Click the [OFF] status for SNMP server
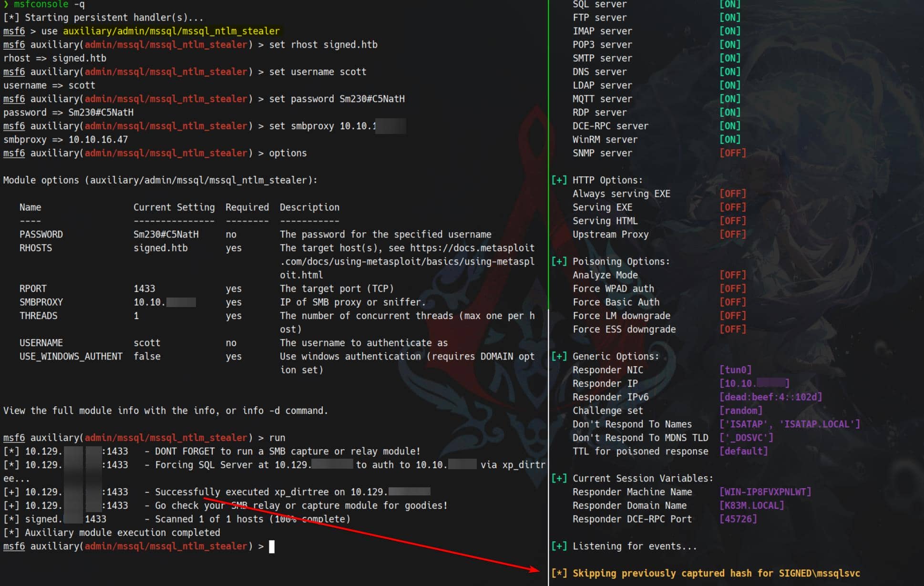Image resolution: width=924 pixels, height=586 pixels. click(732, 153)
